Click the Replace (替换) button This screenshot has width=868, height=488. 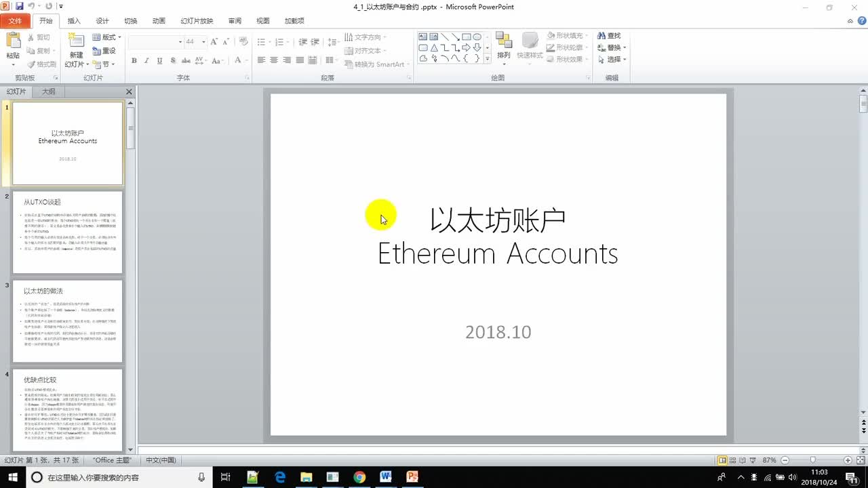609,47
